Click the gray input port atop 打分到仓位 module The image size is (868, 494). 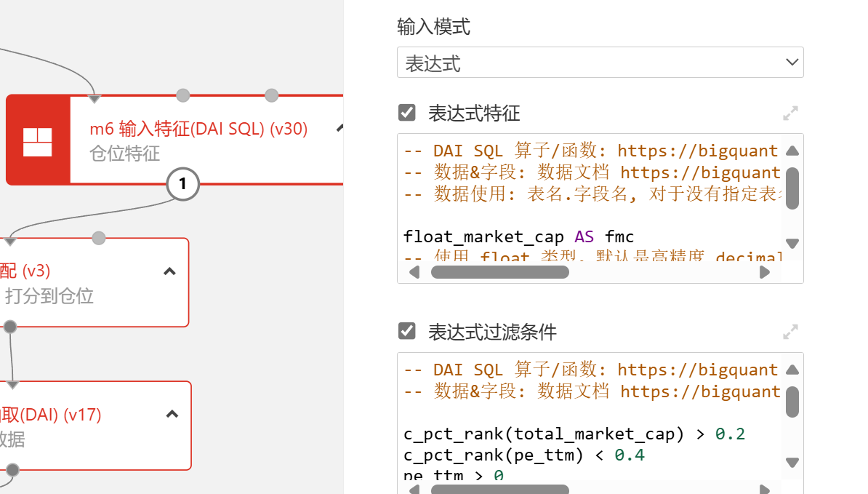pos(99,238)
